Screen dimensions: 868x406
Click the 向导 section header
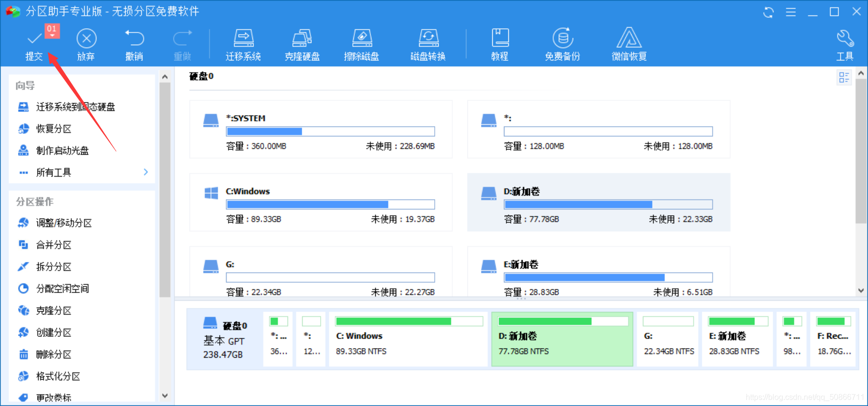tap(25, 86)
